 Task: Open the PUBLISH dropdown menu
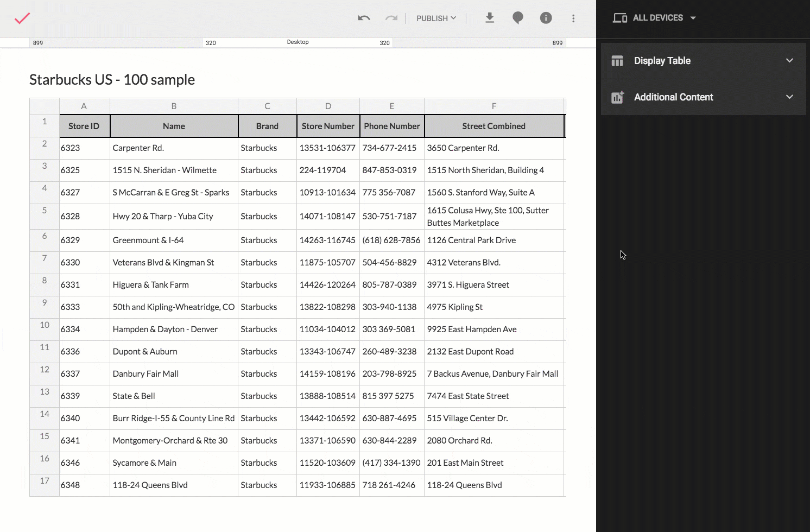pos(436,18)
